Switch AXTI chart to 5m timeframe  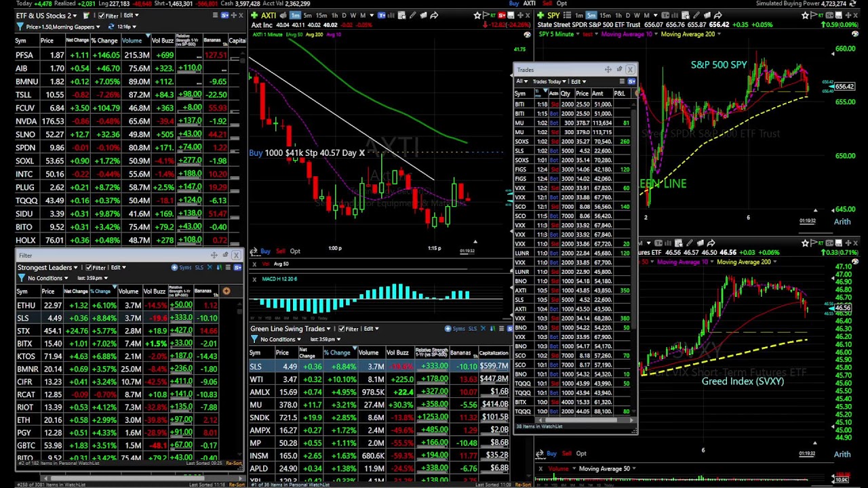pos(307,16)
